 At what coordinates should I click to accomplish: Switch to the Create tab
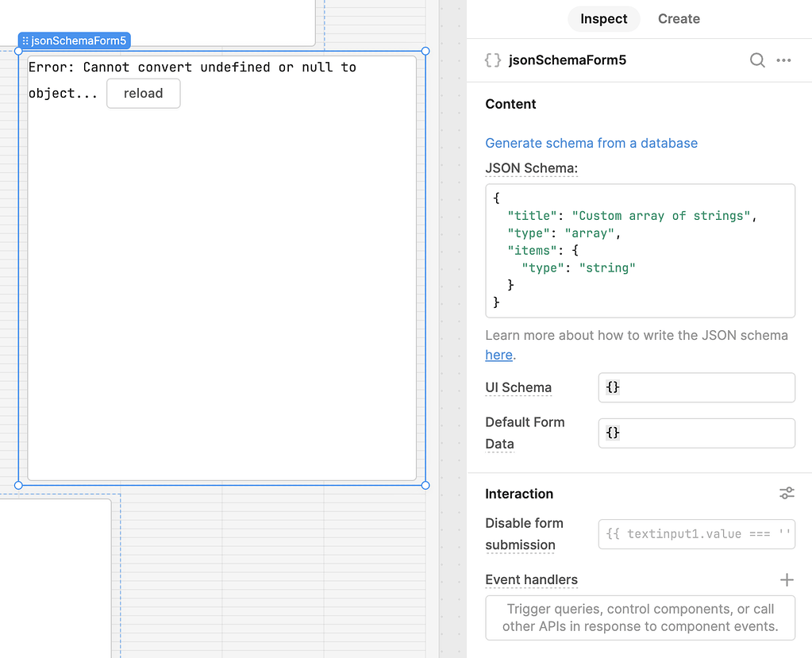pos(678,18)
